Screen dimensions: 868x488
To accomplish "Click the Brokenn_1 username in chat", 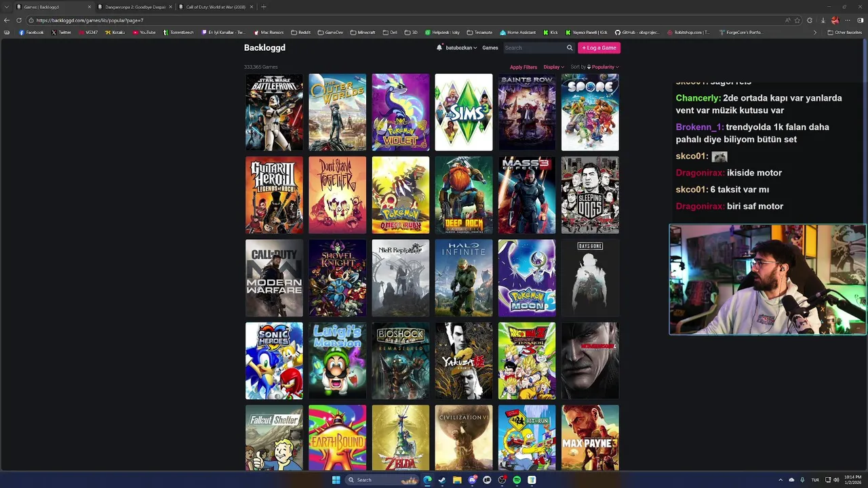I will (699, 127).
